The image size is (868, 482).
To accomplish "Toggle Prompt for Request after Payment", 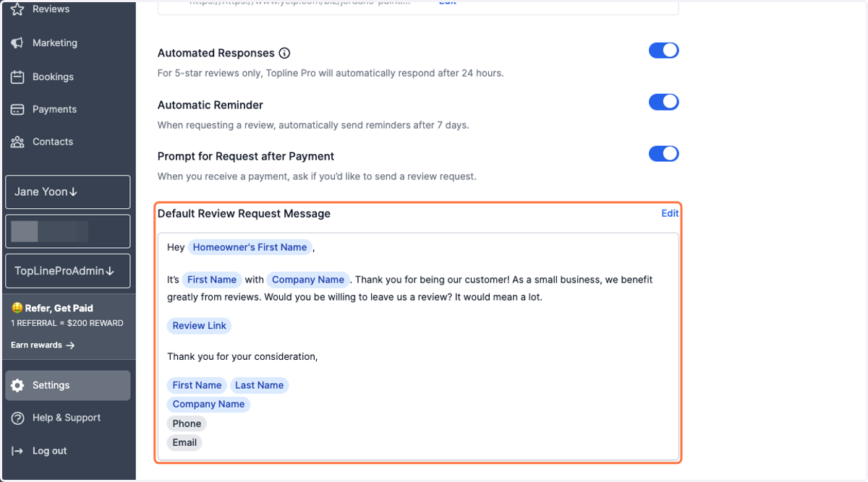I will [663, 153].
